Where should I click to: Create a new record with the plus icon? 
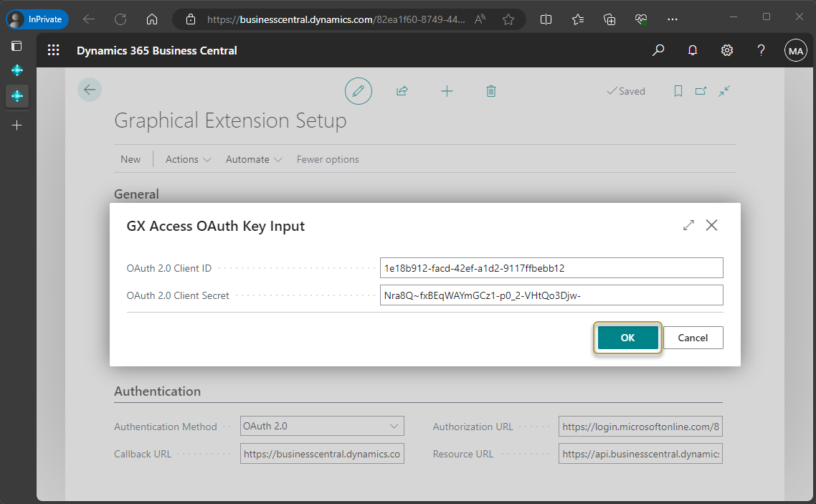447,90
